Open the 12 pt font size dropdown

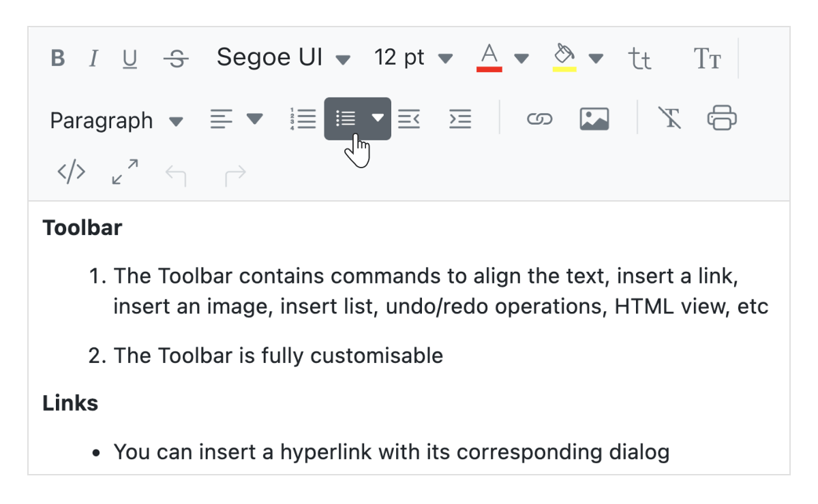413,59
